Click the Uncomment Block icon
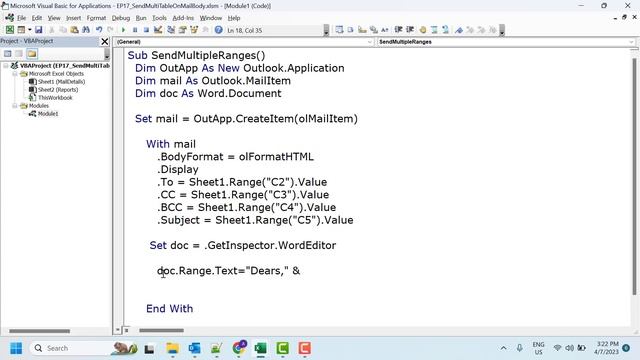This screenshot has height=360, width=640. coord(446,30)
